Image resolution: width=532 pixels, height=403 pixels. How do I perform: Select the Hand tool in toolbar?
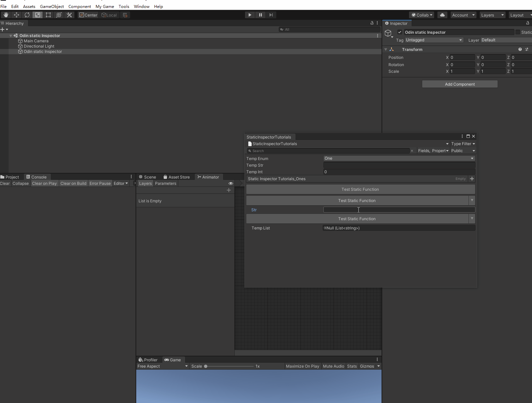6,15
